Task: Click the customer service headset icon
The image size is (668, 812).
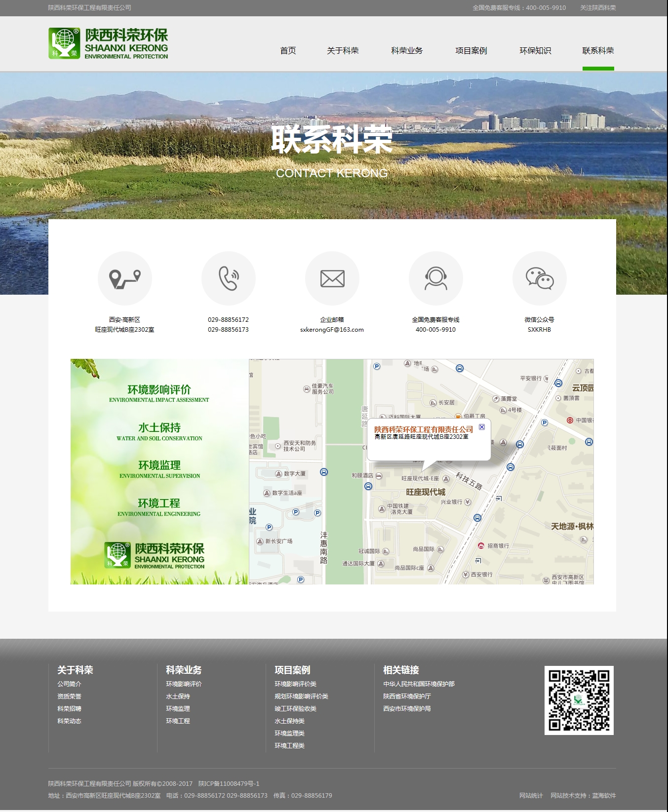Action: 436,278
